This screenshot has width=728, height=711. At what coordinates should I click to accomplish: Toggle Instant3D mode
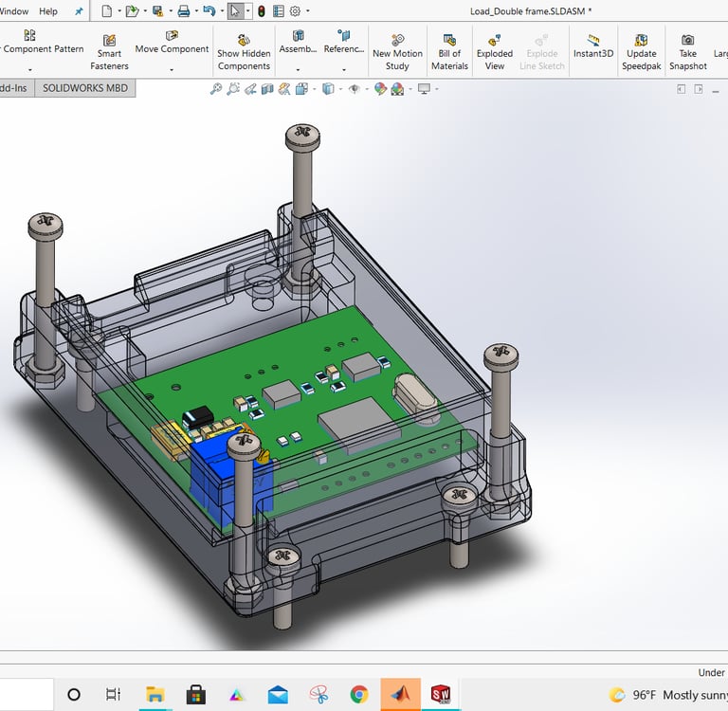pos(593,46)
